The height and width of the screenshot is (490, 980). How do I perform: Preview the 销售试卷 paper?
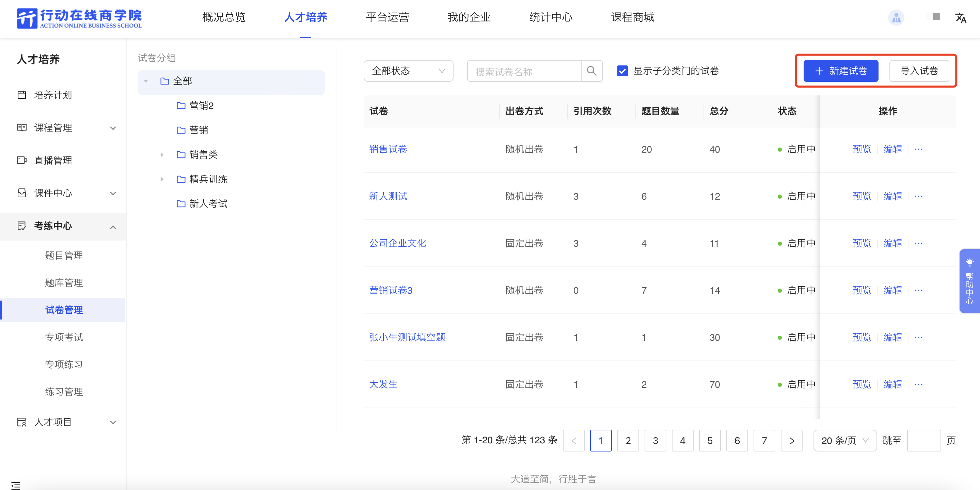tap(862, 149)
